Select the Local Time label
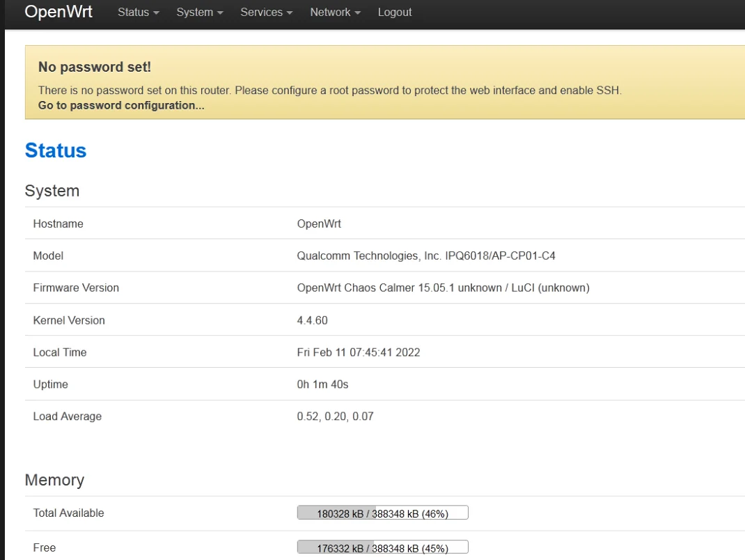 60,352
